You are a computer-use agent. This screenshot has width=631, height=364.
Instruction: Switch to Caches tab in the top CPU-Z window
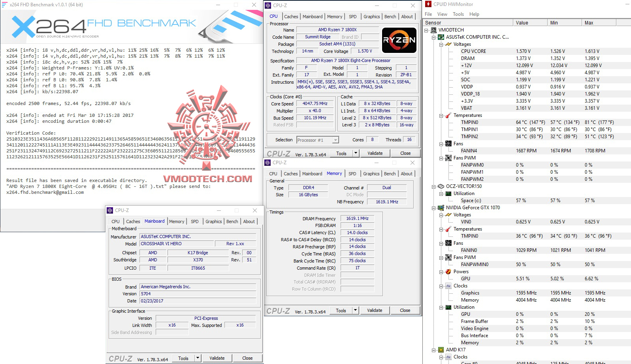coord(291,17)
